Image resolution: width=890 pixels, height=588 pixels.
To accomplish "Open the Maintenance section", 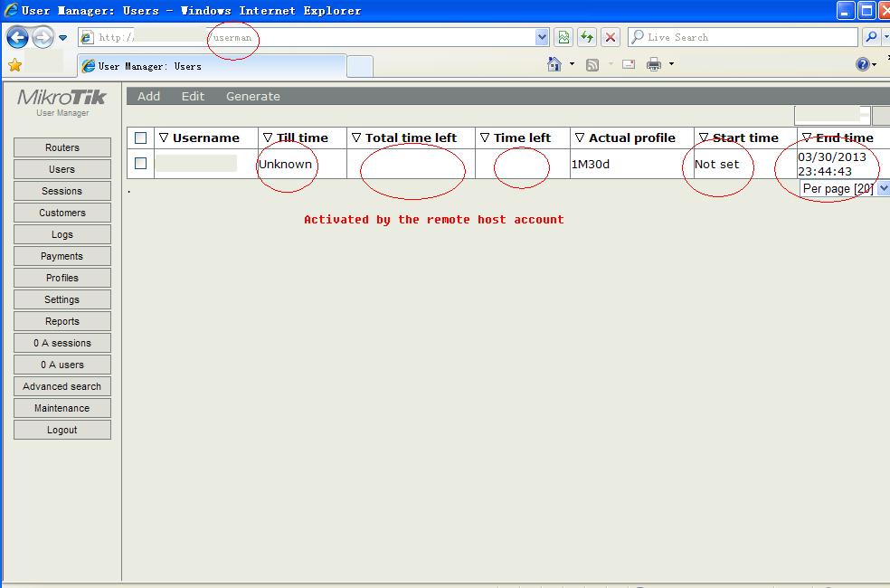I will [62, 408].
